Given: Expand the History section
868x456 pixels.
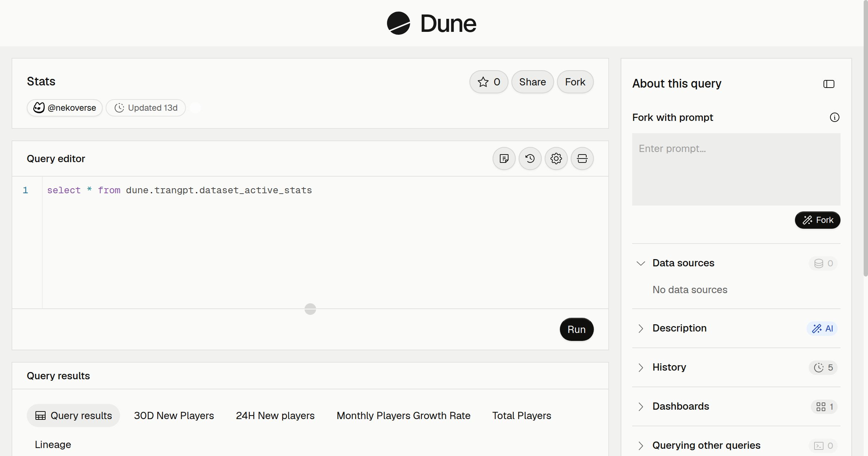Looking at the screenshot, I should [x=641, y=367].
